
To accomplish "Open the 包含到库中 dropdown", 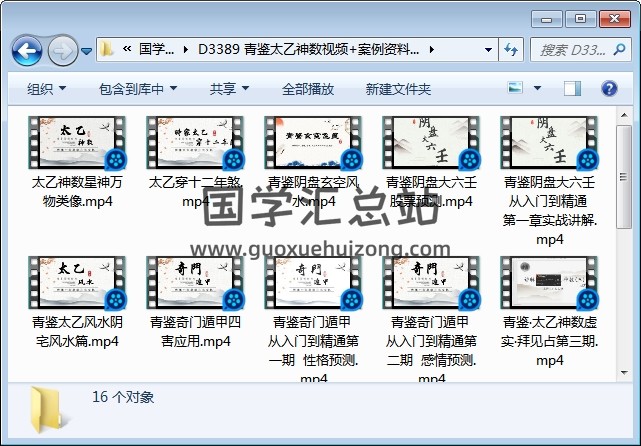I will click(138, 89).
